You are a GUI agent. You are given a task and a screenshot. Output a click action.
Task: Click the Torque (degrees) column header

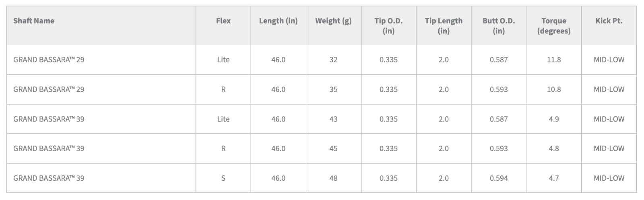[x=554, y=26]
